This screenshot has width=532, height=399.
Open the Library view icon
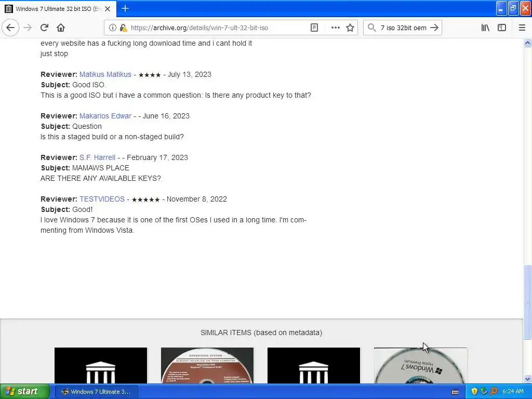(485, 28)
